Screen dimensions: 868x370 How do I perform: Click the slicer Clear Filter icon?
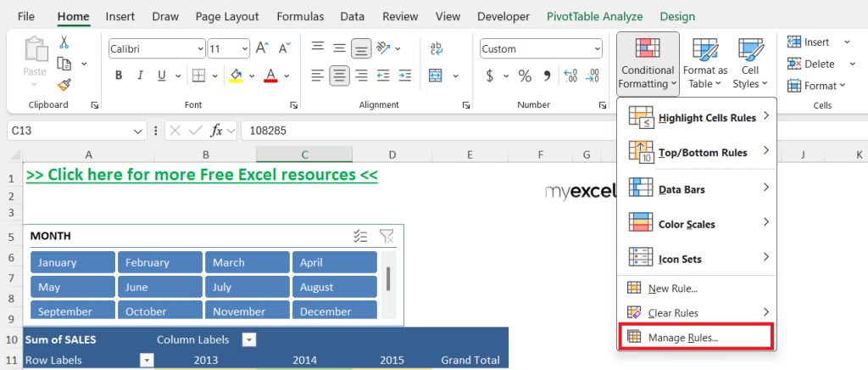(x=387, y=237)
